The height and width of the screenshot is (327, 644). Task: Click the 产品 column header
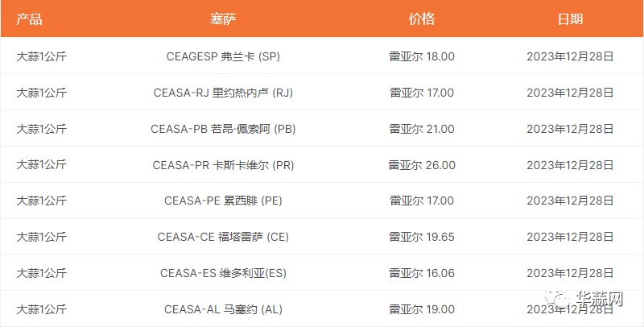click(x=29, y=19)
